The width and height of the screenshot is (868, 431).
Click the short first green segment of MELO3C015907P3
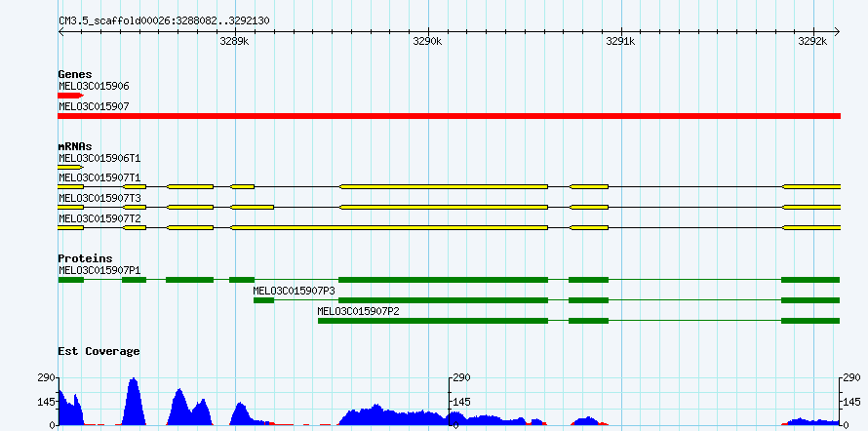pyautogui.click(x=263, y=300)
